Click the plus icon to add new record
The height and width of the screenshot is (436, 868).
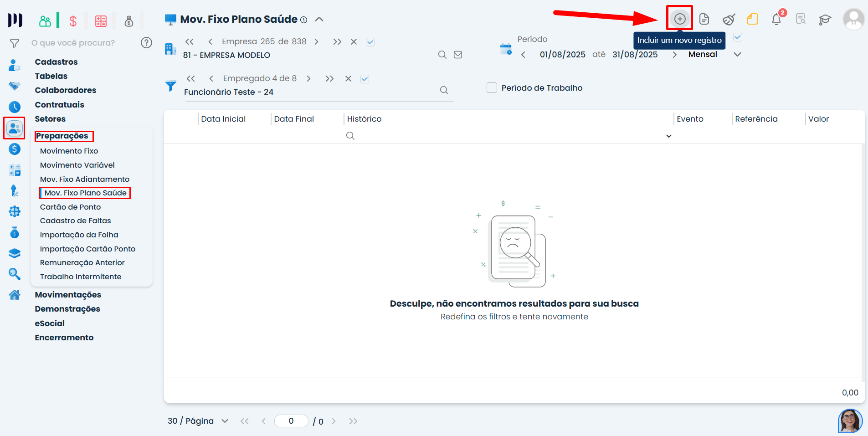click(679, 19)
